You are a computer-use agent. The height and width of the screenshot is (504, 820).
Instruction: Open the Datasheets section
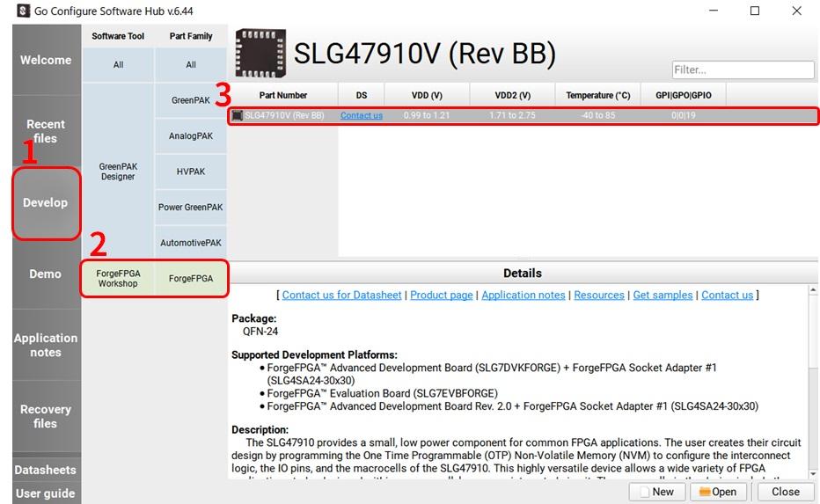pyautogui.click(x=46, y=470)
